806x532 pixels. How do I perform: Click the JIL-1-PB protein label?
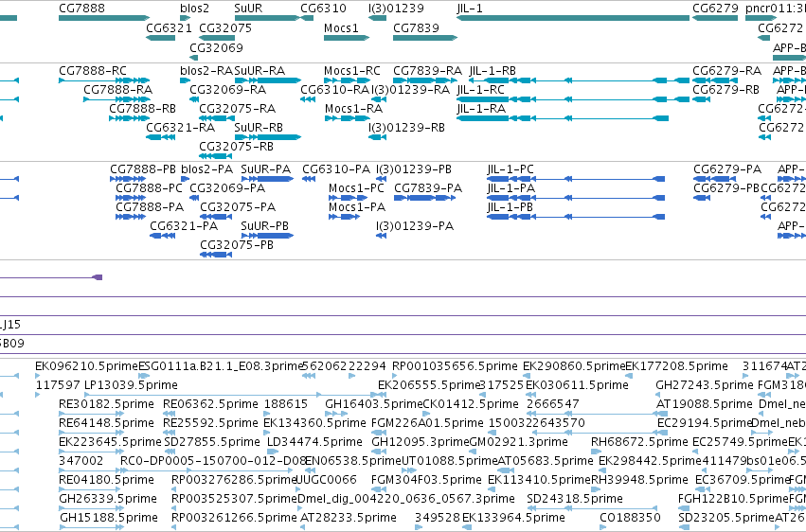tap(510, 207)
